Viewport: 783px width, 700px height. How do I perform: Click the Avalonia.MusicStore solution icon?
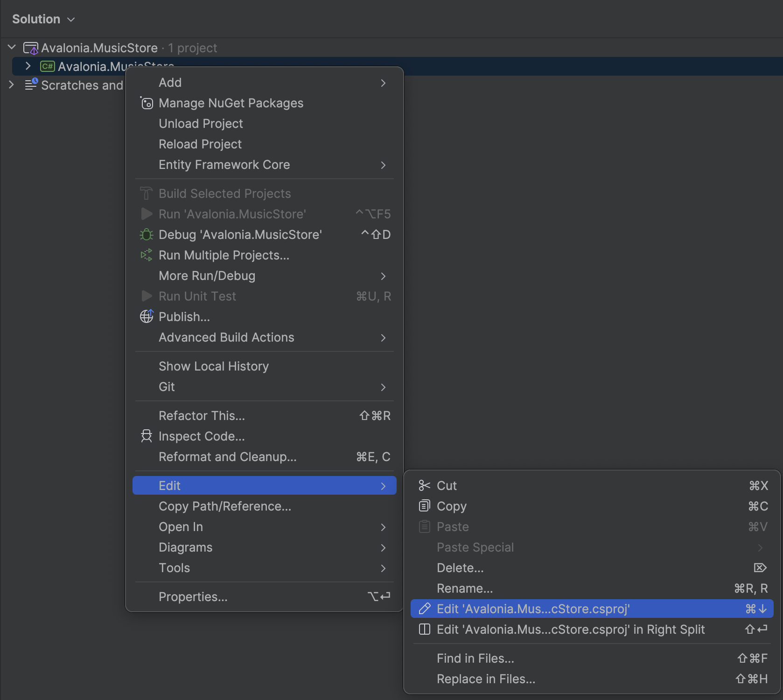pos(31,48)
